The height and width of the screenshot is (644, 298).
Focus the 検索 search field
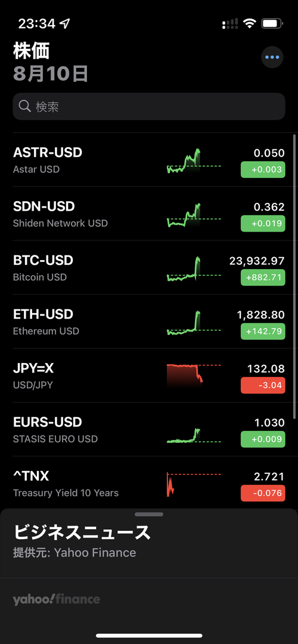pos(149,107)
